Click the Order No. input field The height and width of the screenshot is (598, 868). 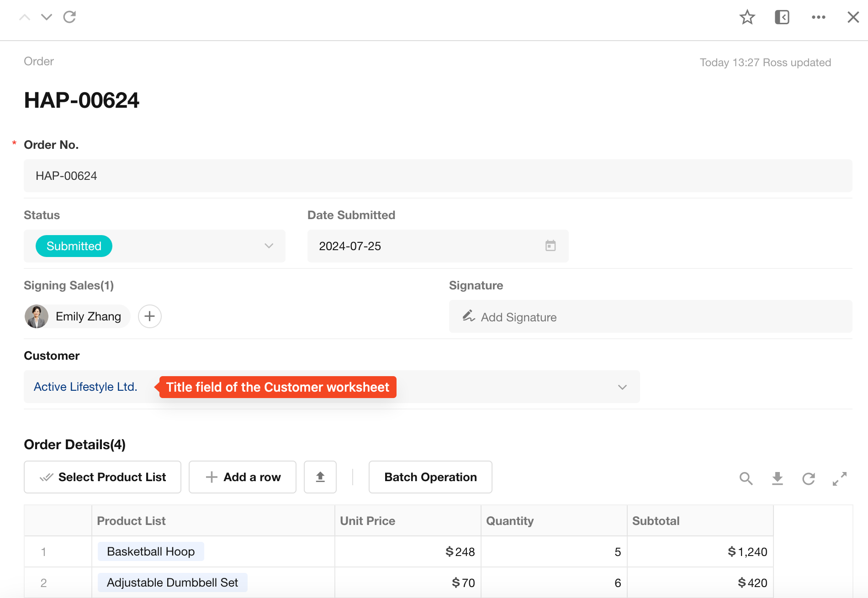(x=438, y=176)
